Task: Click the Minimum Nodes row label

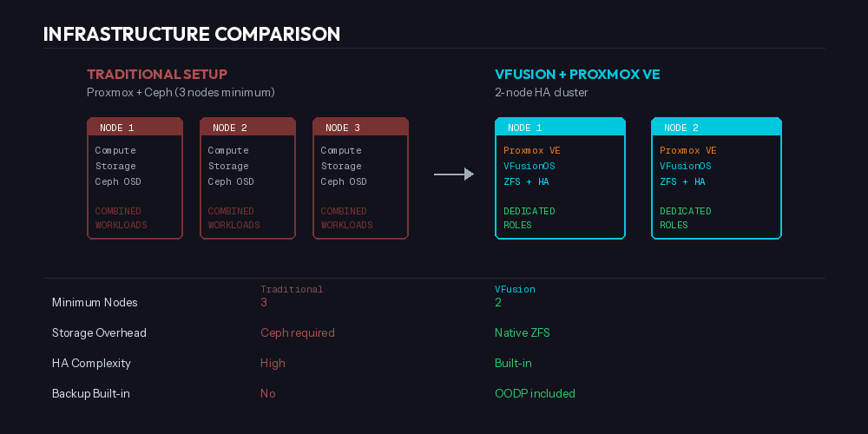Action: tap(95, 303)
